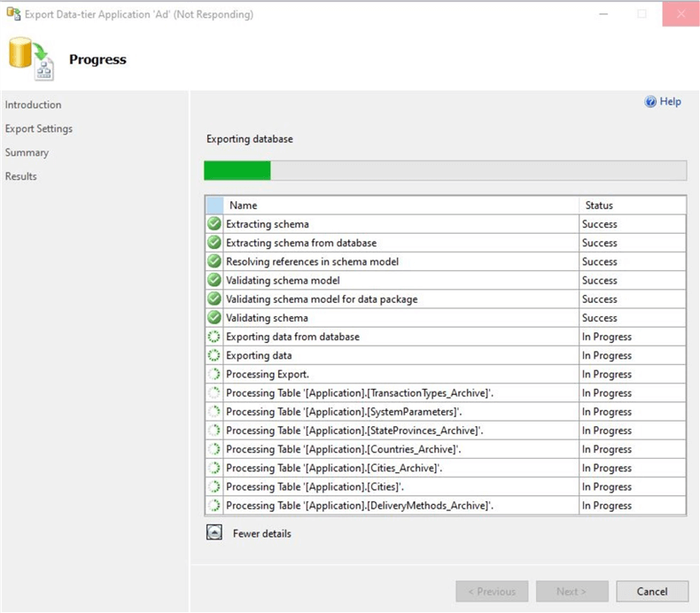Click the blue Help question mark icon
Screen dimensions: 700x613
tap(650, 102)
